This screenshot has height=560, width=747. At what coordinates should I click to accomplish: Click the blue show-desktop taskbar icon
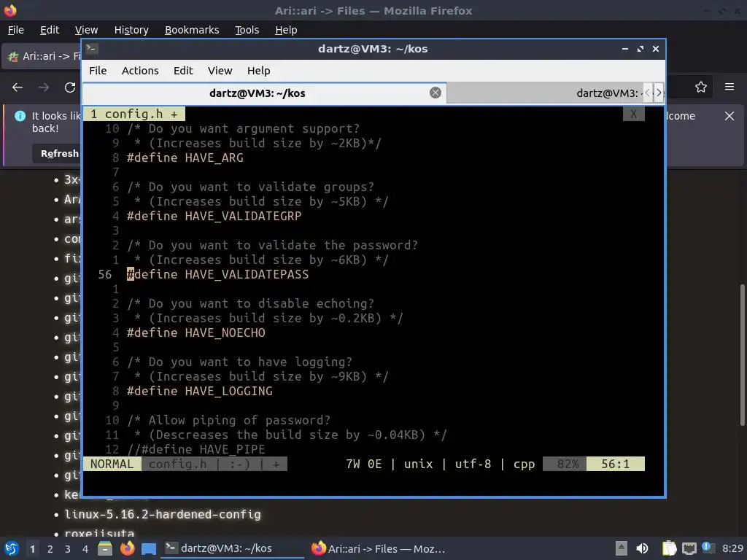click(x=149, y=549)
